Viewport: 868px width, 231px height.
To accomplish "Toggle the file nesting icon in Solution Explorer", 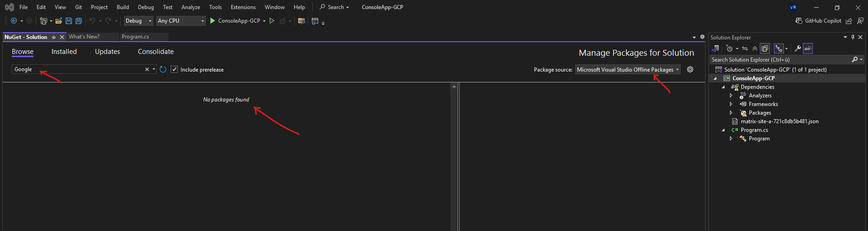I will coord(779,48).
